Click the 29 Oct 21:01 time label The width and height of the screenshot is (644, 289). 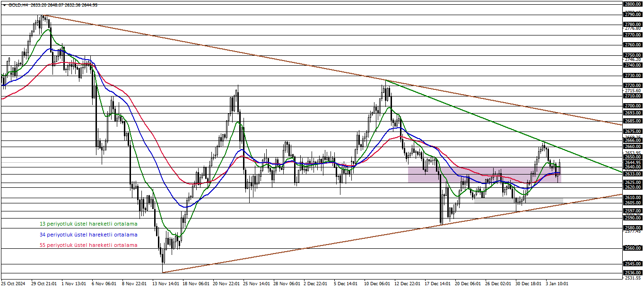(44, 284)
